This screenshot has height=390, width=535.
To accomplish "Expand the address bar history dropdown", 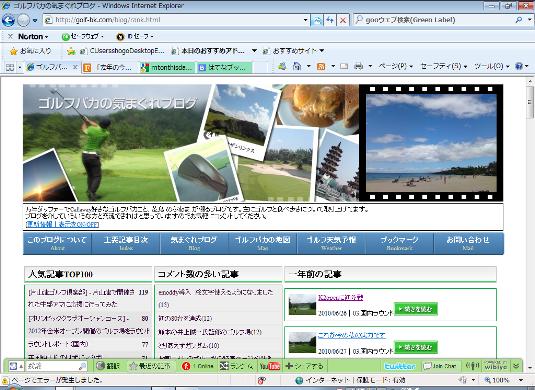I will point(306,20).
